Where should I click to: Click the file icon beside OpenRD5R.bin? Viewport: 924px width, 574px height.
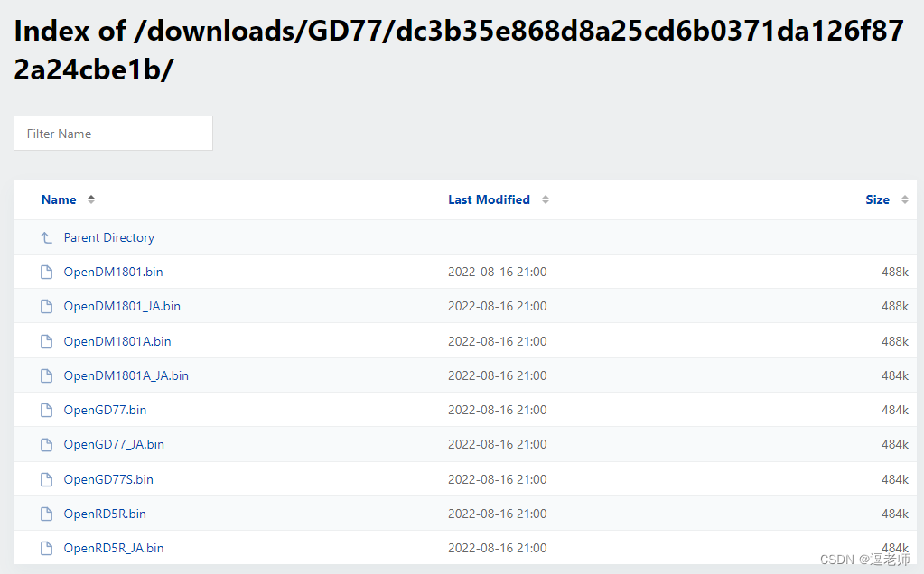[x=47, y=514]
